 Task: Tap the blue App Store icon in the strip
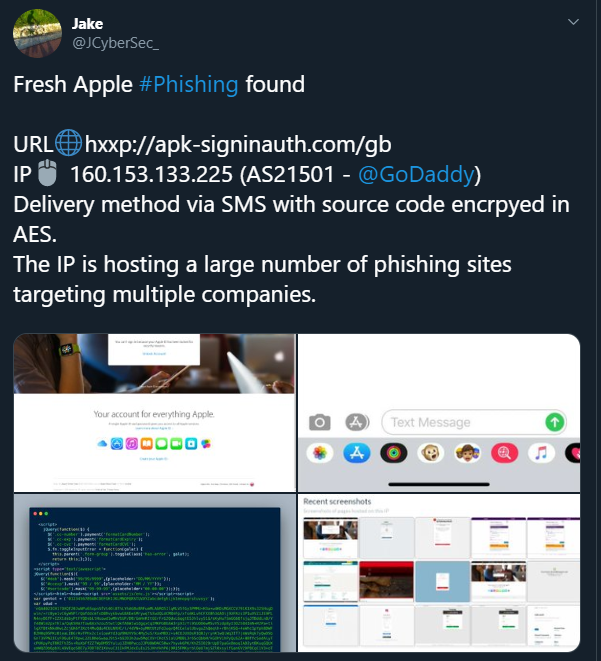[x=357, y=453]
